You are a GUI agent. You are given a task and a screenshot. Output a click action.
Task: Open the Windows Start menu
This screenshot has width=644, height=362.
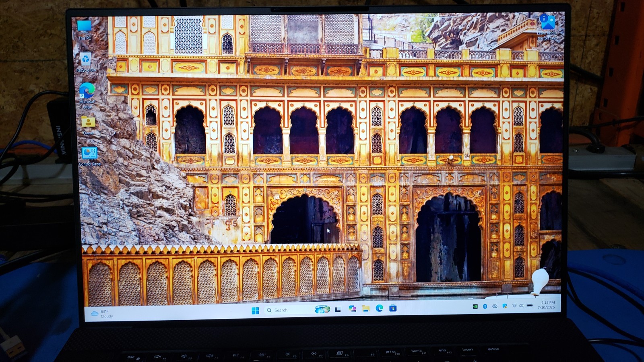point(255,311)
